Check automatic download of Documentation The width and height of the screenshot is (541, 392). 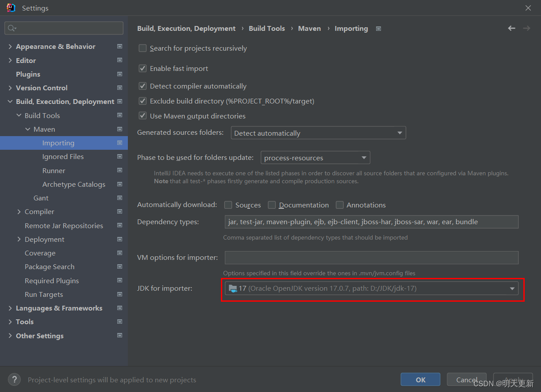(x=272, y=205)
